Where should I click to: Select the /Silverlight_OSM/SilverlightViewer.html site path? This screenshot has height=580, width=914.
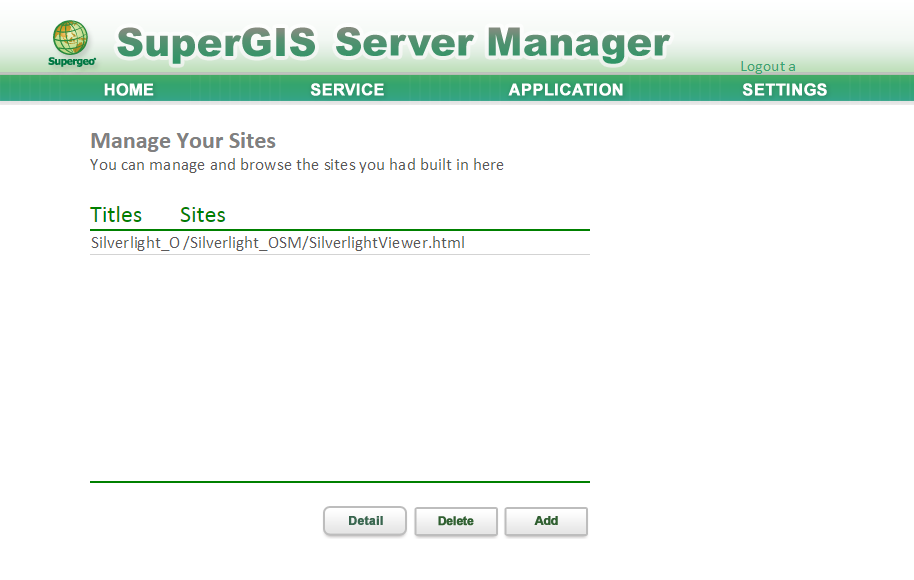324,242
